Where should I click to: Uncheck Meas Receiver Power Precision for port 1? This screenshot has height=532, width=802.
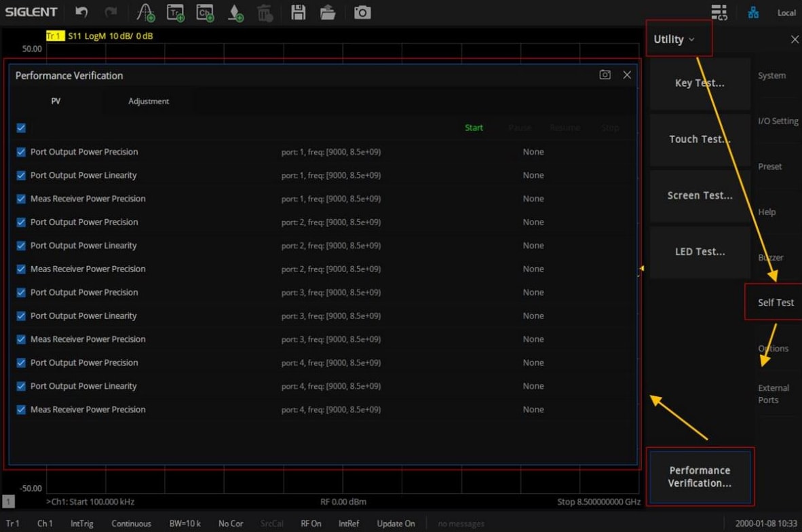click(21, 198)
